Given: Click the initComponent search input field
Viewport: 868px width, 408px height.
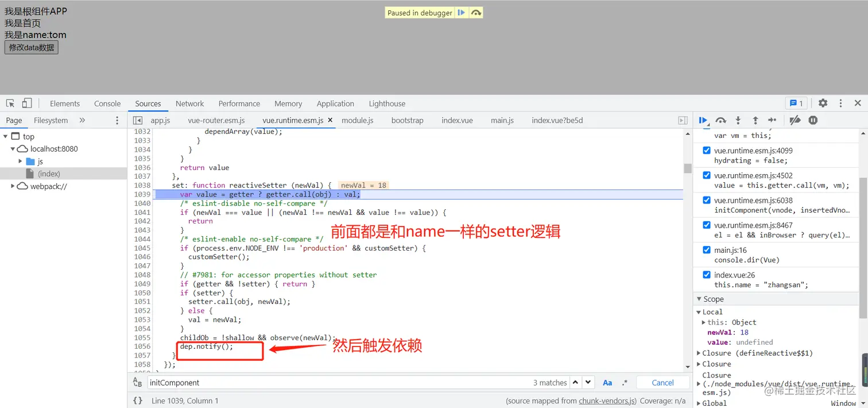Looking at the screenshot, I should click(x=339, y=383).
